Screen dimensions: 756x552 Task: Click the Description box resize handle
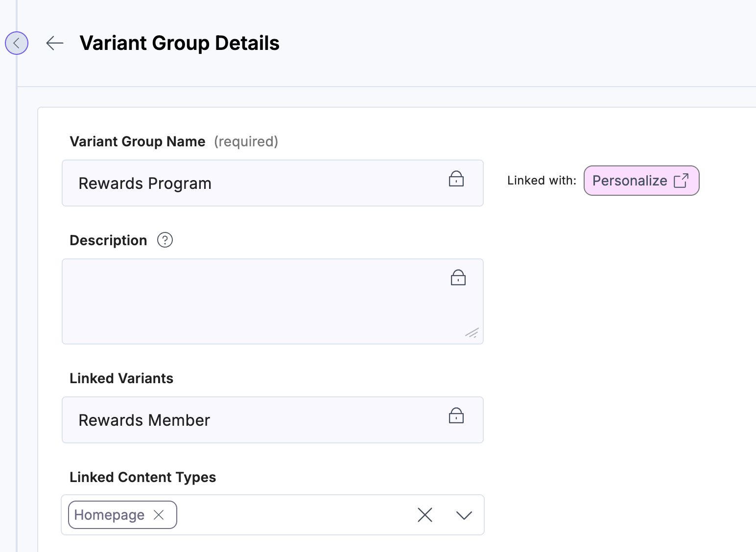(x=472, y=333)
